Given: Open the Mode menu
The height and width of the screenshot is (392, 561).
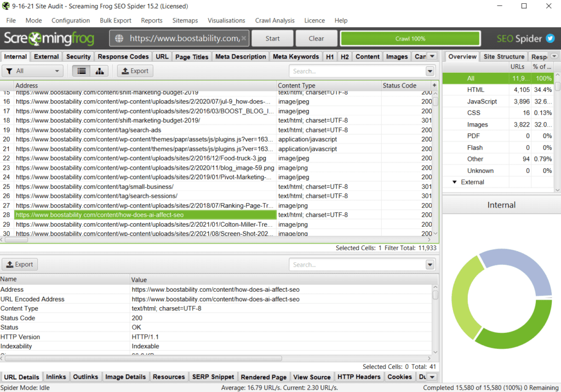Looking at the screenshot, I should click(x=33, y=20).
